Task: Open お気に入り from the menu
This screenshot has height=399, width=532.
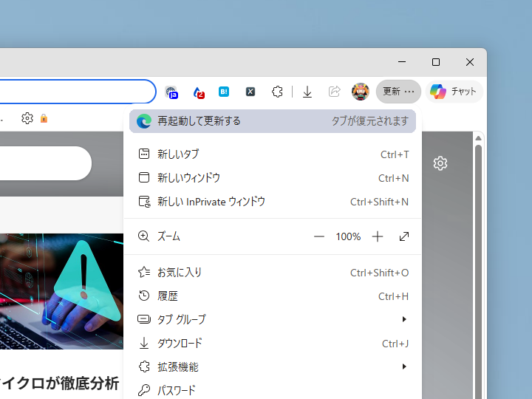Action: [273, 273]
